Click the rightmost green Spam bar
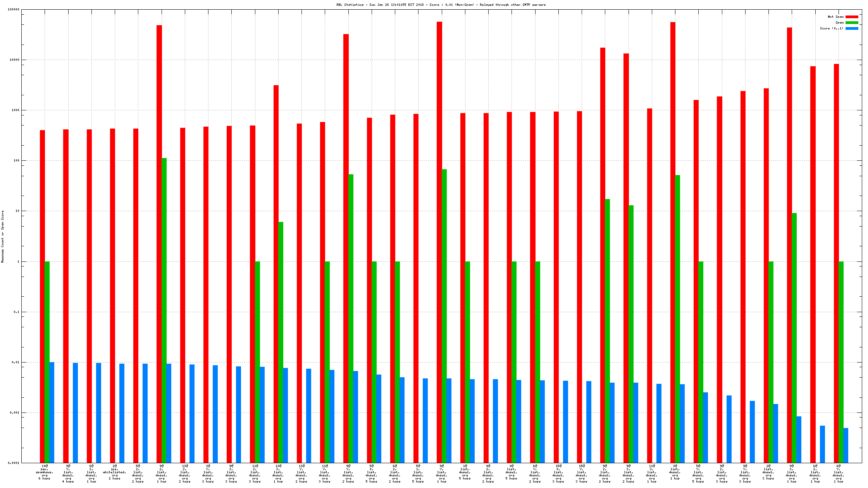Viewport: 868px width, 488px height. point(841,362)
